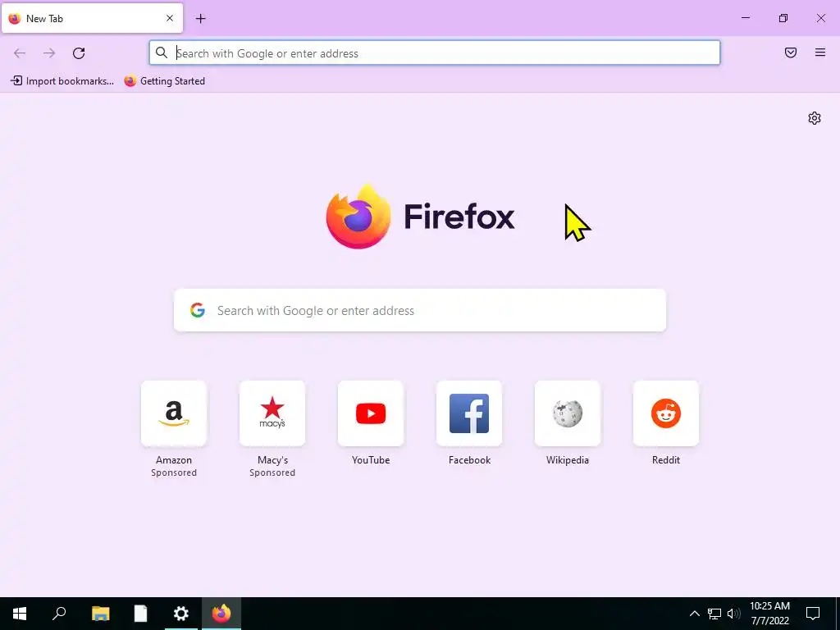Image resolution: width=840 pixels, height=630 pixels.
Task: Open the Reddit shortcut tile
Action: tap(666, 413)
